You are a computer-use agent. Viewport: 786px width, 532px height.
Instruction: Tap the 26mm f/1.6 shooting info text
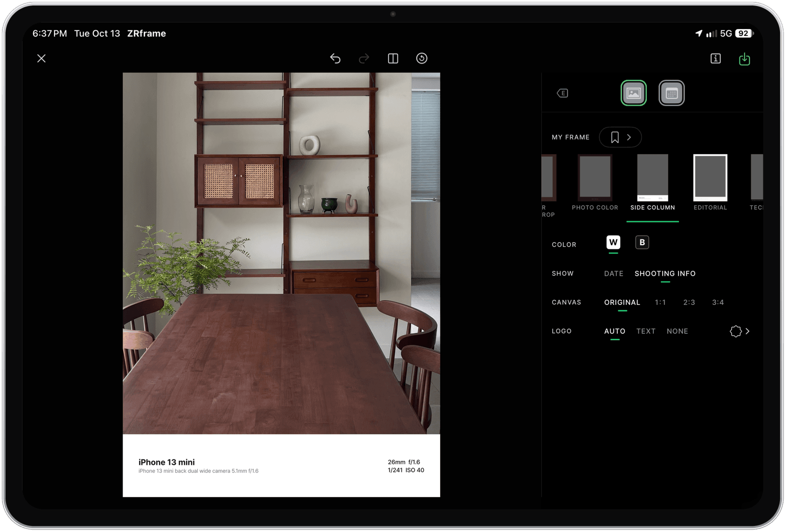[404, 462]
